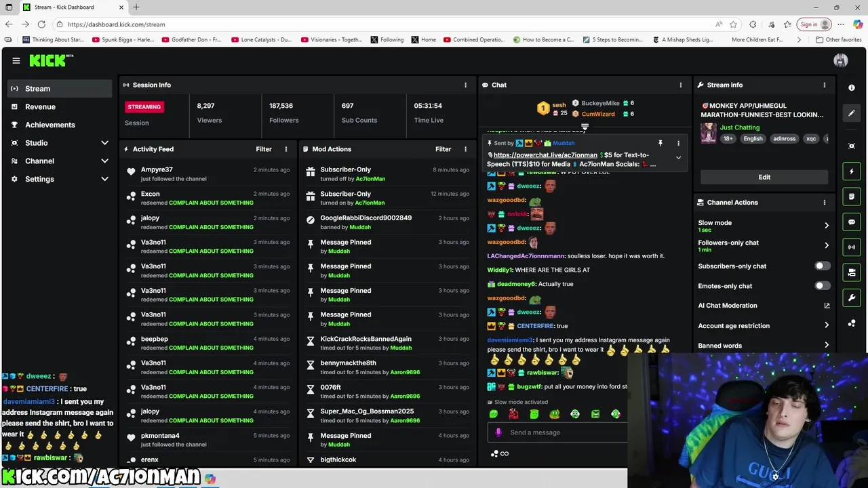This screenshot has width=868, height=488.
Task: Click the infinity icon below message box
Action: pos(505,453)
